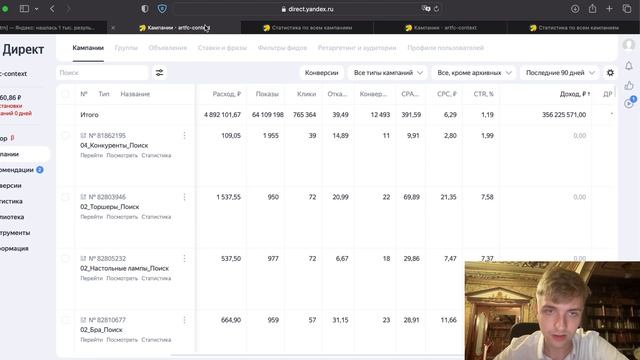
Task: Switch to Объявления tab
Action: coord(168,48)
